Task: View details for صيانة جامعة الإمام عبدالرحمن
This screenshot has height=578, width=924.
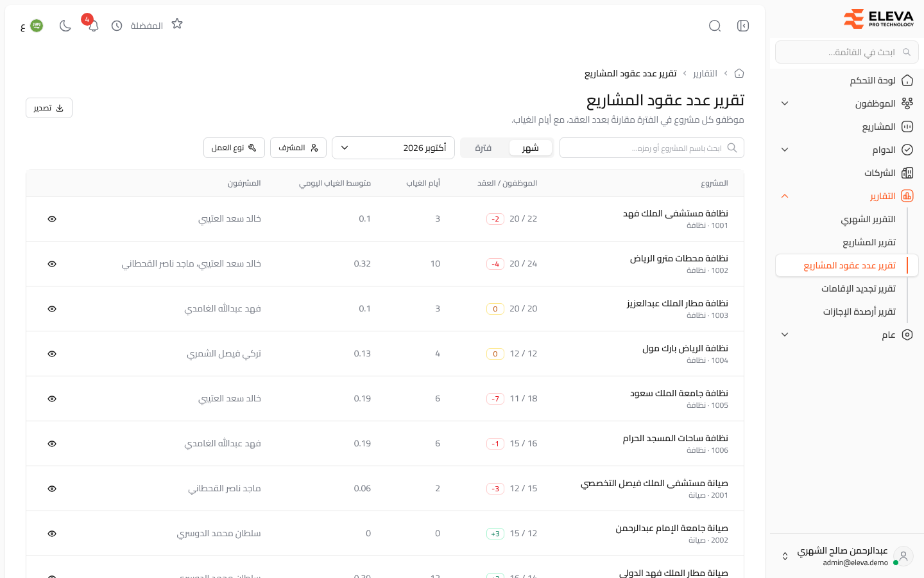Action: click(x=52, y=534)
